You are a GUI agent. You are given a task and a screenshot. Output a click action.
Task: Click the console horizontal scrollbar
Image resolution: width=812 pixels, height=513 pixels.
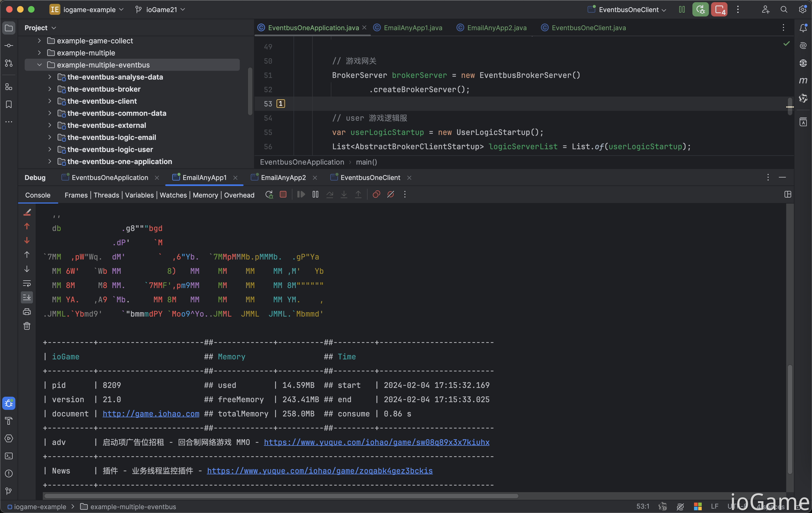pos(281,495)
